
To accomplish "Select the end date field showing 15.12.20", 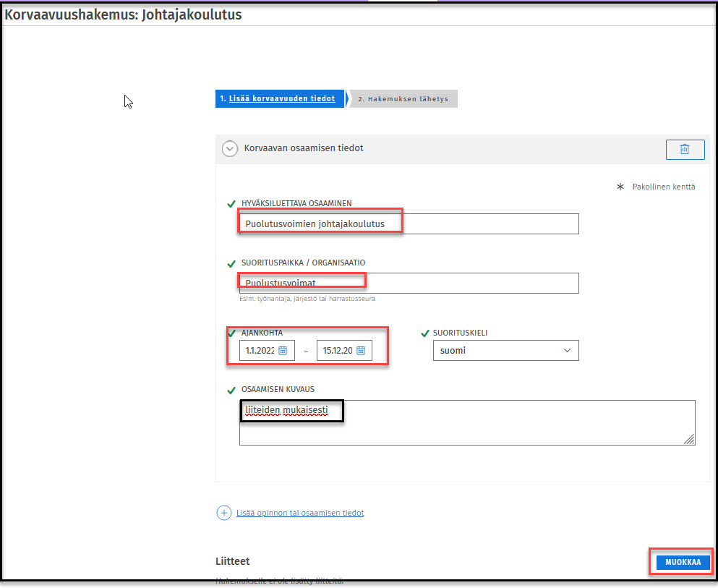I will 337,350.
